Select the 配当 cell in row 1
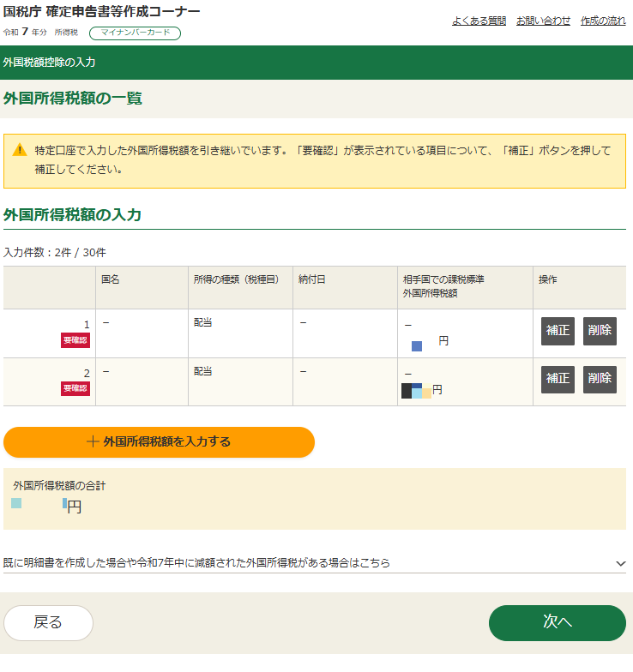Viewport: 633px width, 672px height. click(x=203, y=323)
